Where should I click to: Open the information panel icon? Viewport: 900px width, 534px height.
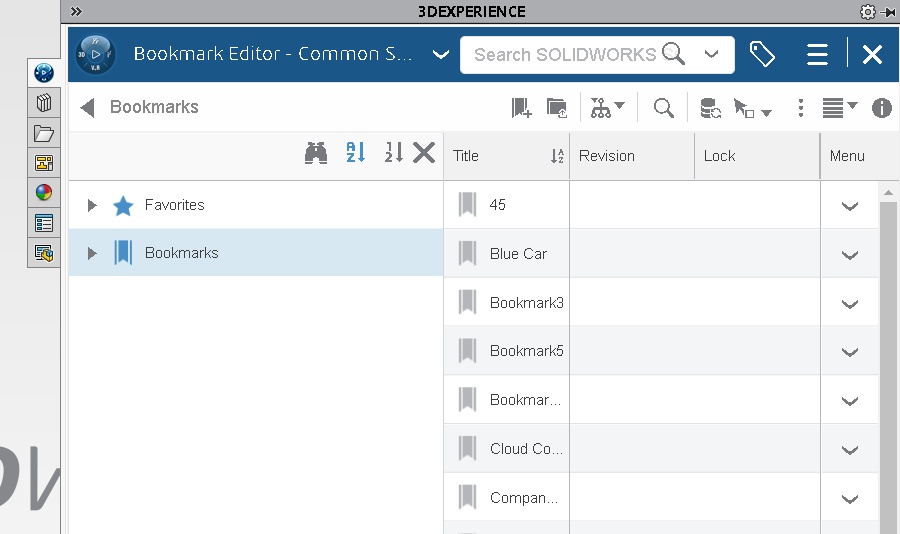pyautogui.click(x=881, y=108)
